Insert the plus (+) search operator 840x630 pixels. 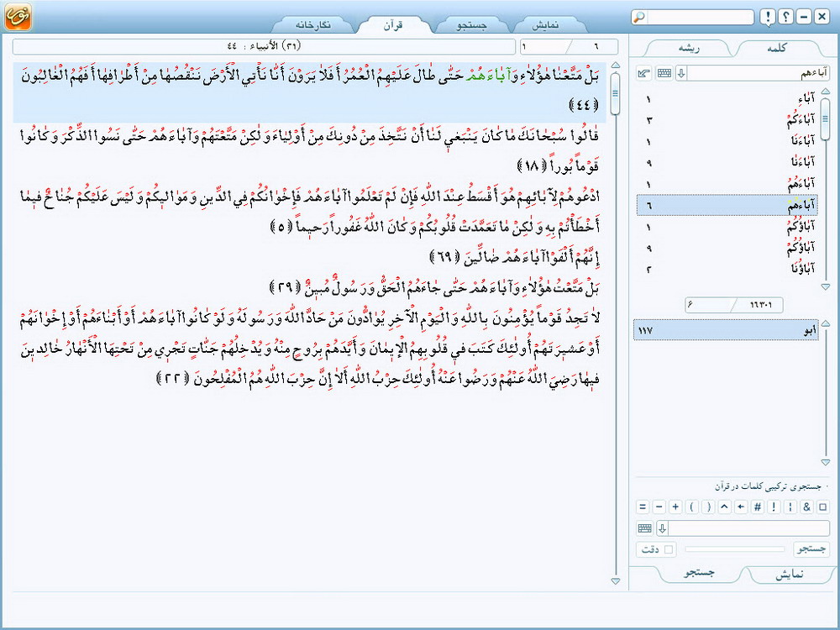point(675,507)
